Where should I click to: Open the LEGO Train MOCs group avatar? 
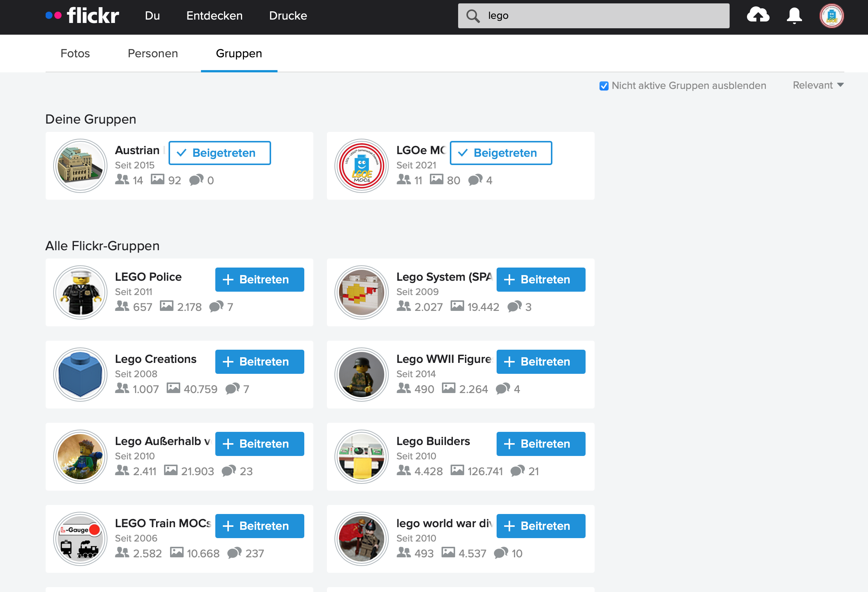(x=80, y=539)
